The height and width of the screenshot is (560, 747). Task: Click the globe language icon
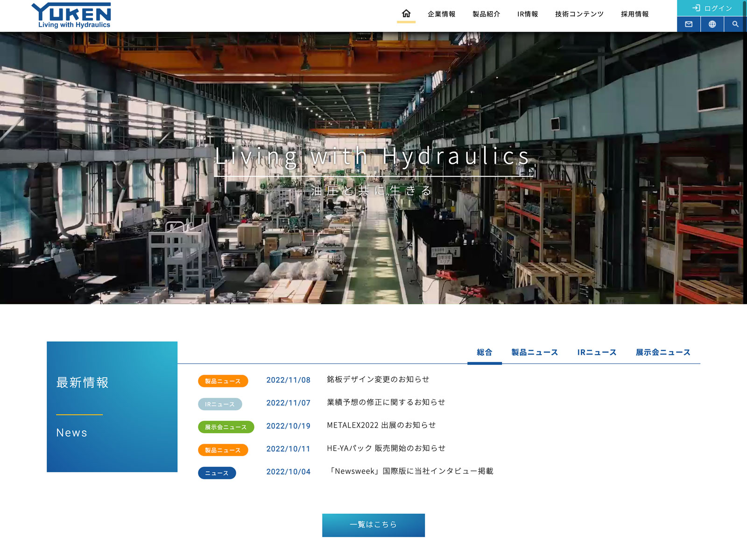click(712, 24)
